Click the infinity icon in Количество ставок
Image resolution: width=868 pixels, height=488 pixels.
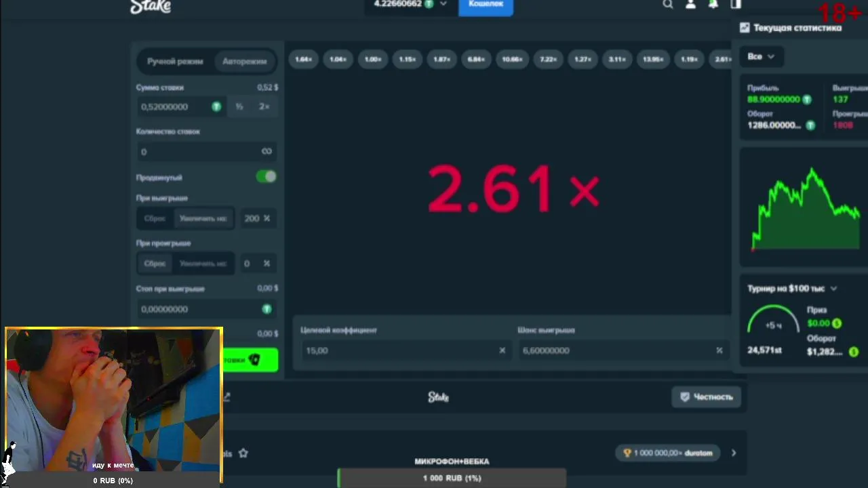(267, 151)
